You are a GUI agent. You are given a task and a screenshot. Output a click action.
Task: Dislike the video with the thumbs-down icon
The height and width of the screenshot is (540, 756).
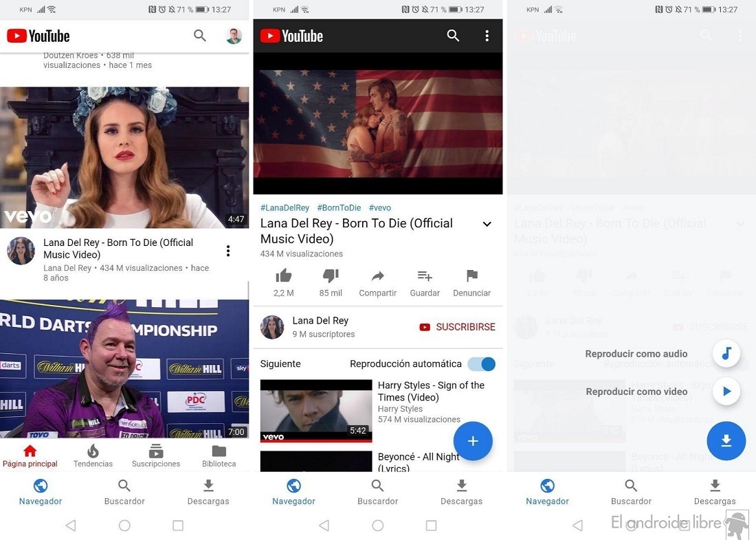(x=331, y=275)
